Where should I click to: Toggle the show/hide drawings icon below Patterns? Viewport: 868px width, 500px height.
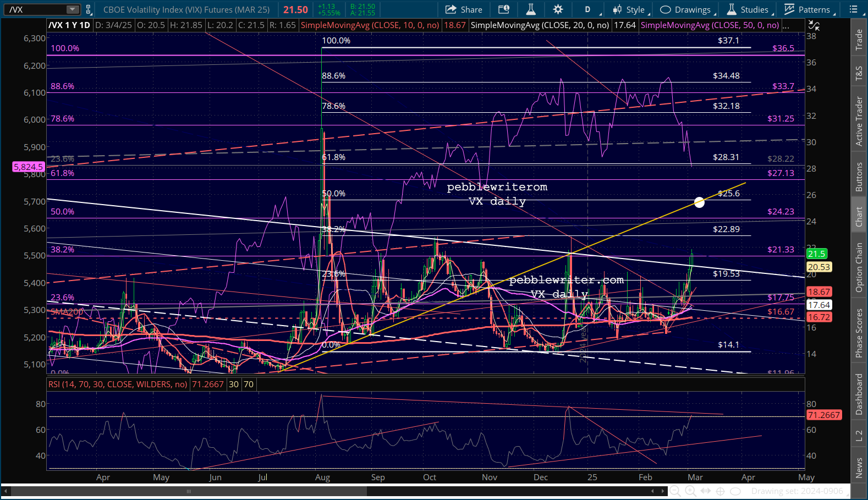814,26
